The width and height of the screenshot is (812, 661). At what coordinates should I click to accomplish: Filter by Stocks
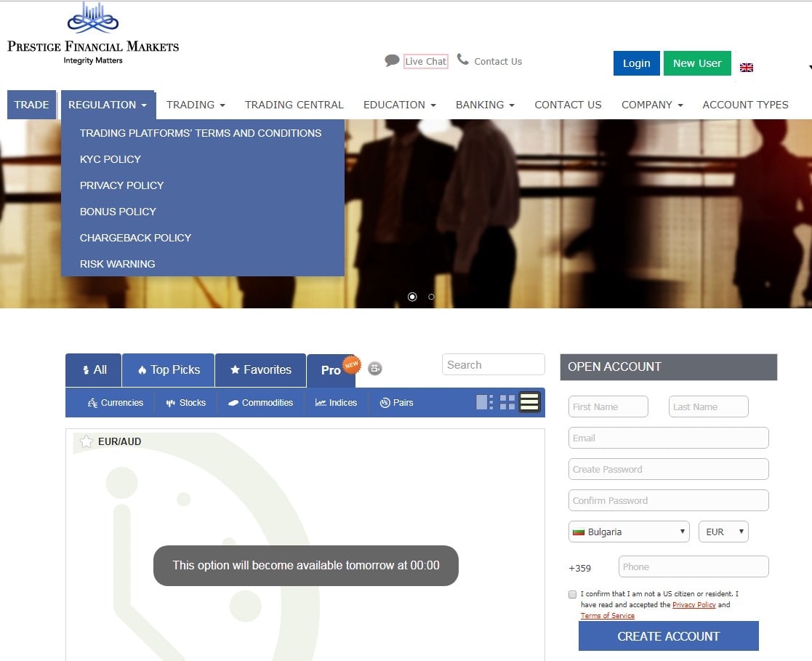[x=186, y=403]
